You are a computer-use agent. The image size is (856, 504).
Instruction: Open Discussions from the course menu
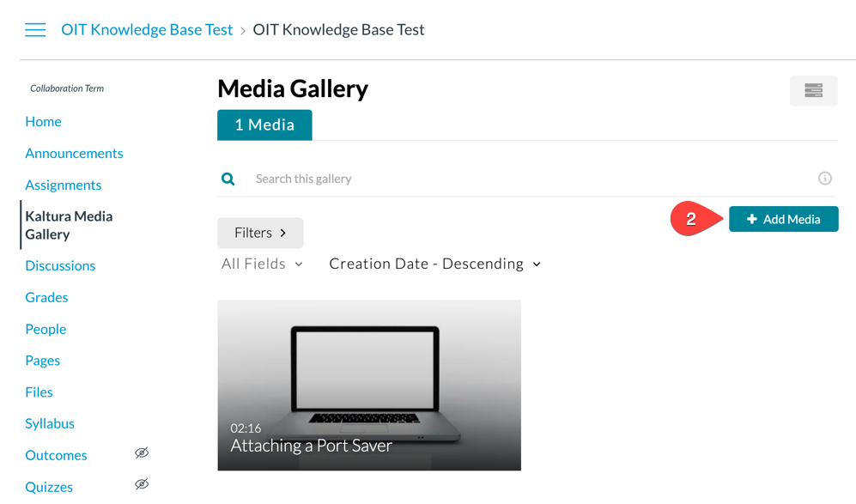[x=60, y=265]
